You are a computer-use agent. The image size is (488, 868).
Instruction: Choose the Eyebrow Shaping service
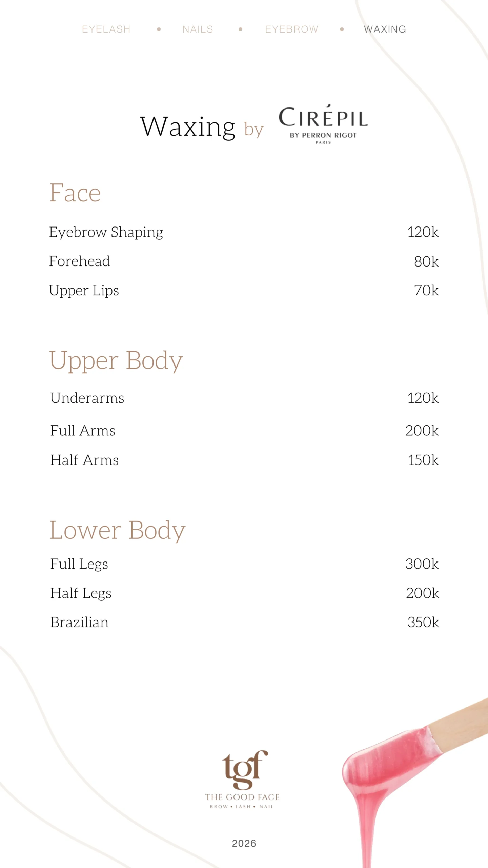pos(106,232)
